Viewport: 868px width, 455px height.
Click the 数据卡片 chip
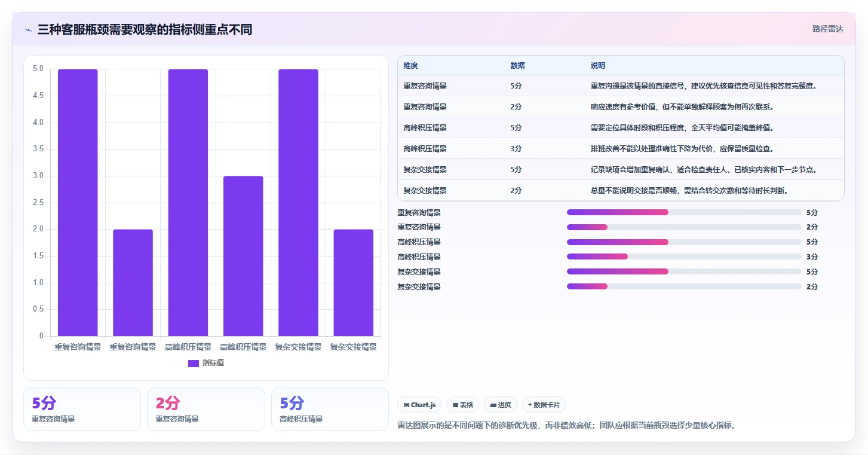coord(544,405)
